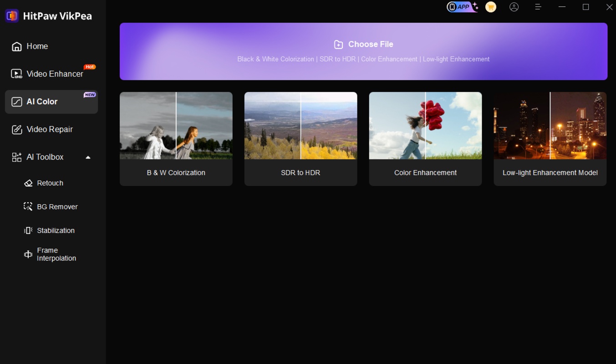Viewport: 616px width, 364px height.
Task: Switch to Video Repair section
Action: tap(49, 129)
